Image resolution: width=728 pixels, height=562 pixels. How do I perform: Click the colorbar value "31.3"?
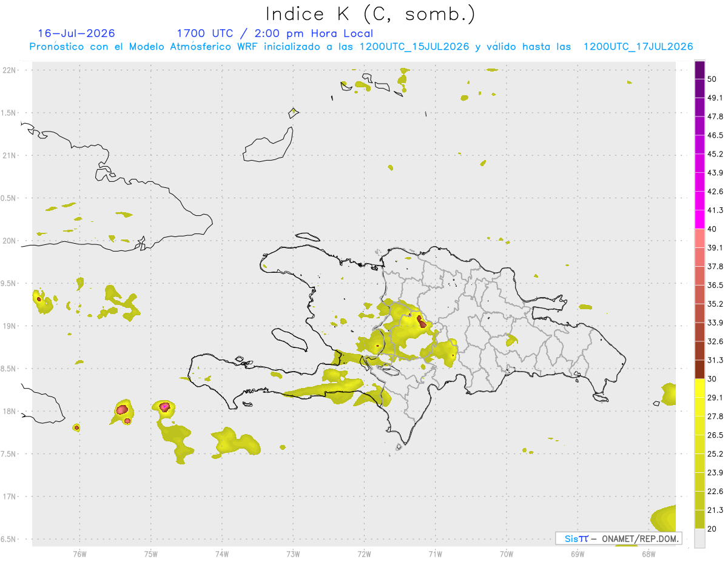715,360
